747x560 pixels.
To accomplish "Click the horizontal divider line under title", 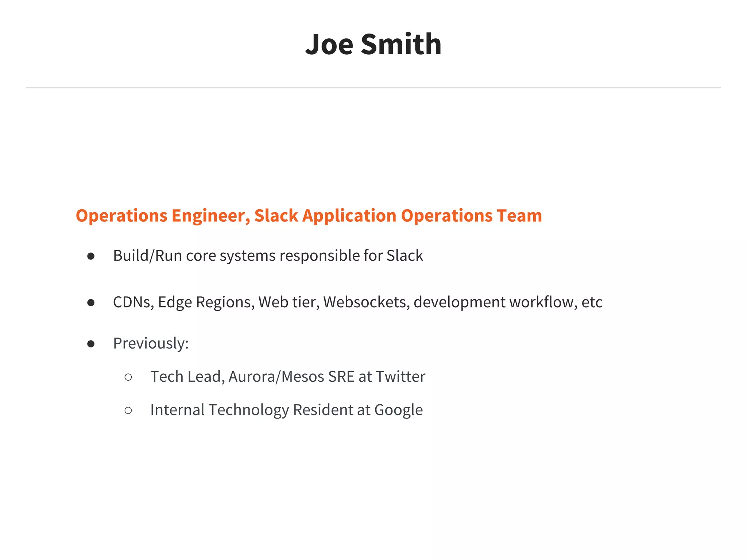I will [373, 87].
